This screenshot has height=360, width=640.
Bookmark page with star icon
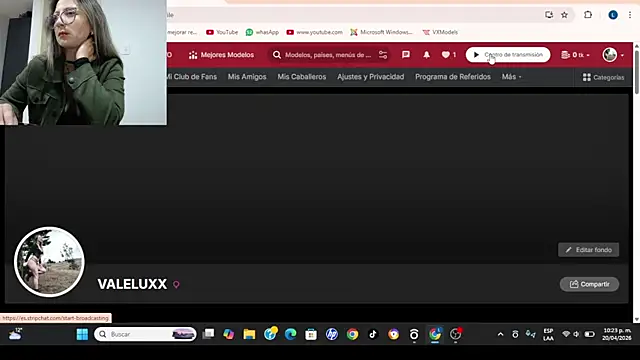coord(564,15)
